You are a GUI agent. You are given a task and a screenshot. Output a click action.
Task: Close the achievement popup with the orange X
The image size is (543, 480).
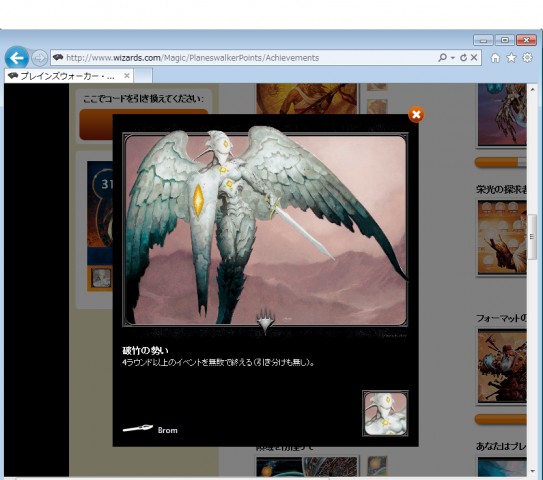[x=416, y=114]
